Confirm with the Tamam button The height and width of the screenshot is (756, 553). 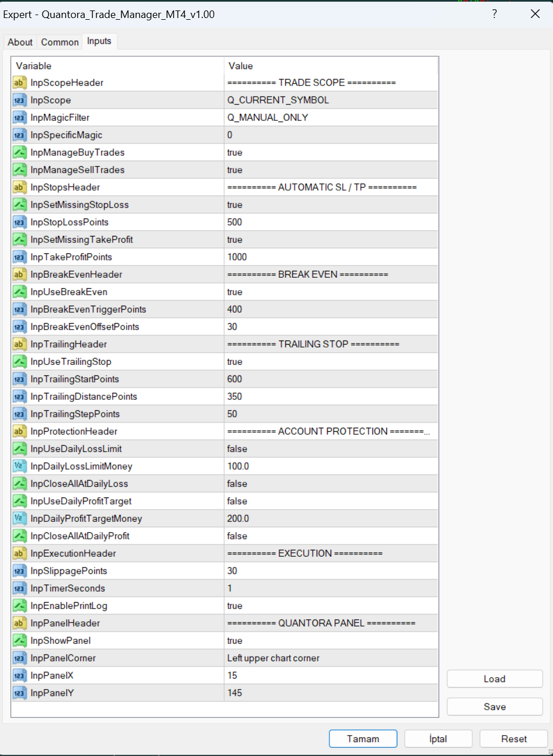tap(363, 739)
